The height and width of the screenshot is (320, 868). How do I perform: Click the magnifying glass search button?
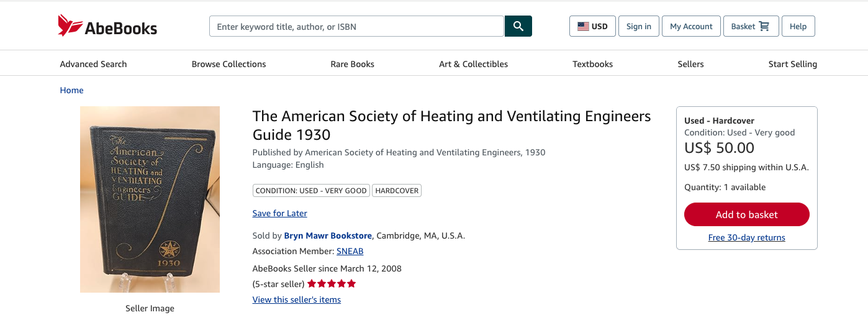pyautogui.click(x=518, y=26)
